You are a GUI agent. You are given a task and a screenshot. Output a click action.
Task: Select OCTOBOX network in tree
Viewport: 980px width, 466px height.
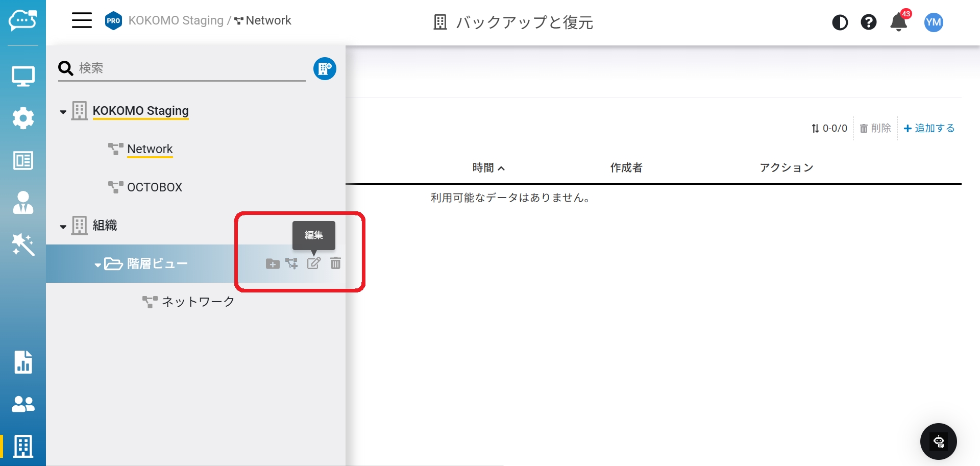(154, 187)
